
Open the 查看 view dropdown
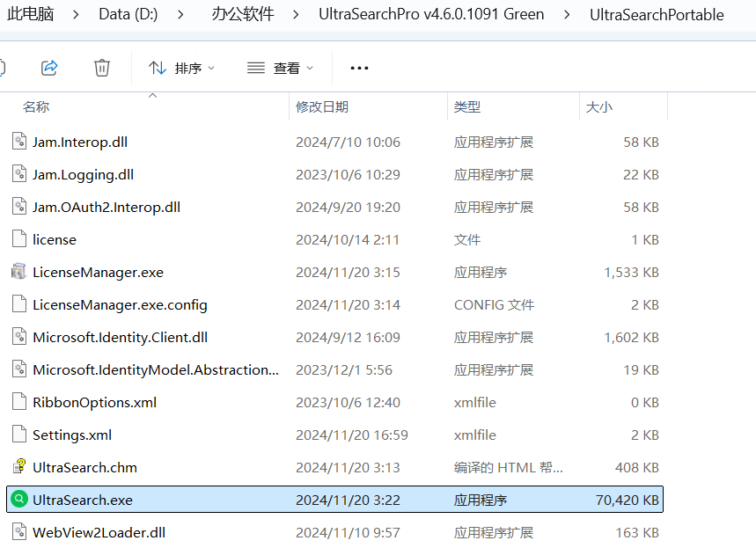(x=280, y=69)
